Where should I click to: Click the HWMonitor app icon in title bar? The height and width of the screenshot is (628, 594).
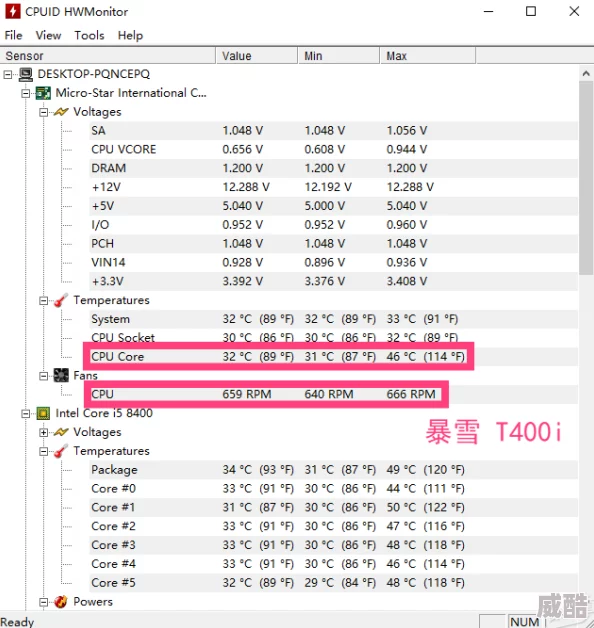12,11
